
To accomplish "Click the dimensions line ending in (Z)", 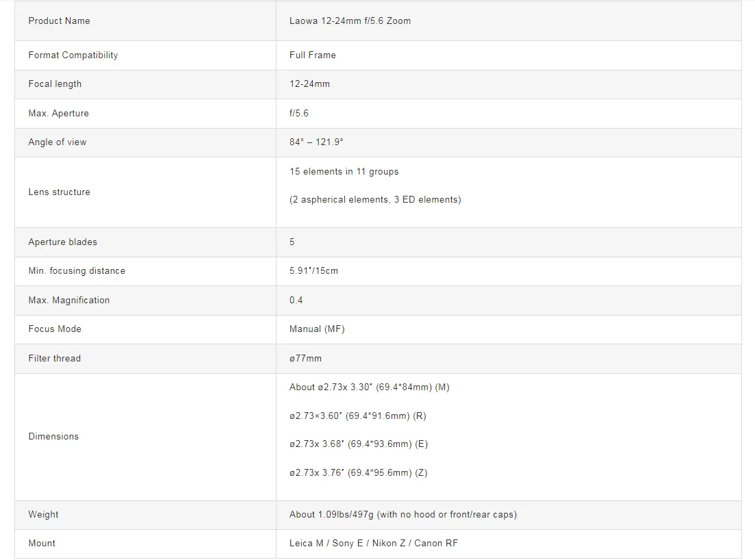I will point(358,473).
